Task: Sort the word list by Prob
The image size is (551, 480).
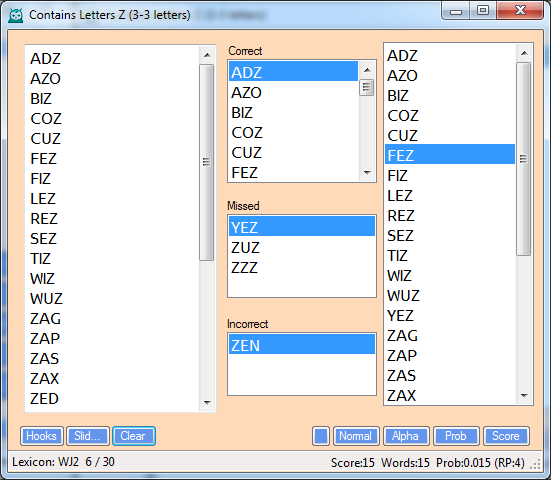Action: (456, 436)
